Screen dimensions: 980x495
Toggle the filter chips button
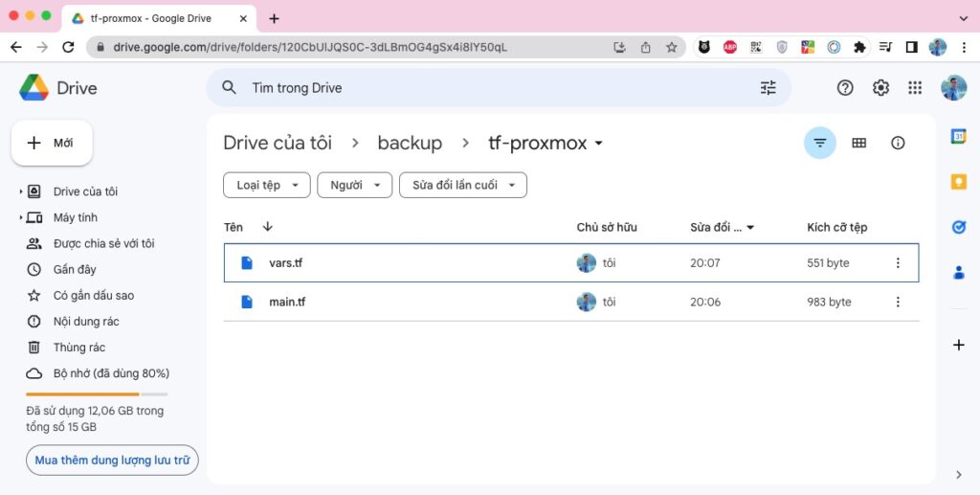(820, 143)
